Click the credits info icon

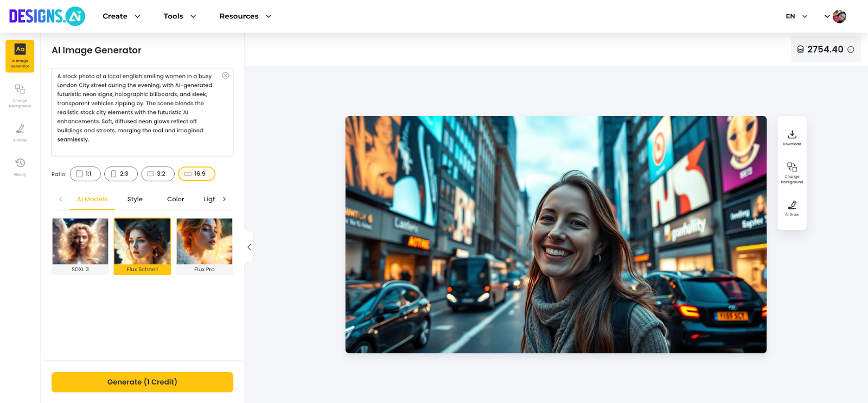pos(851,49)
